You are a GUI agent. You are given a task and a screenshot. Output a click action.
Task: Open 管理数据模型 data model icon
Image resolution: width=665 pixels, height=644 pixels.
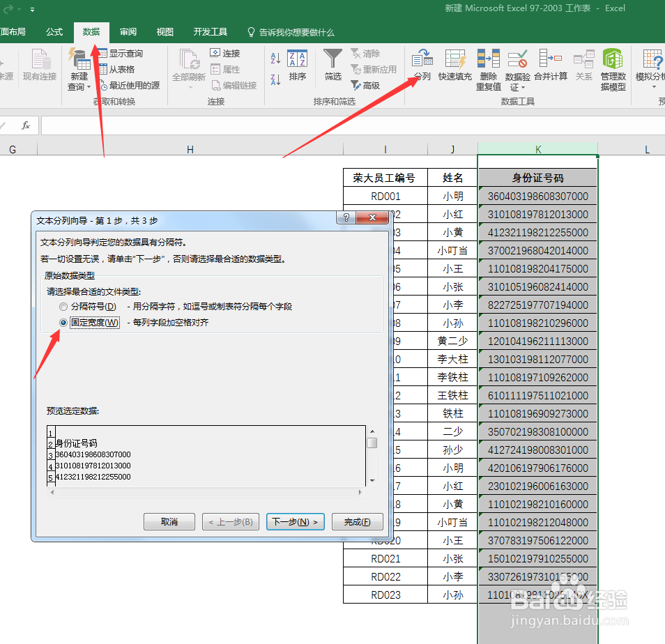[x=613, y=59]
